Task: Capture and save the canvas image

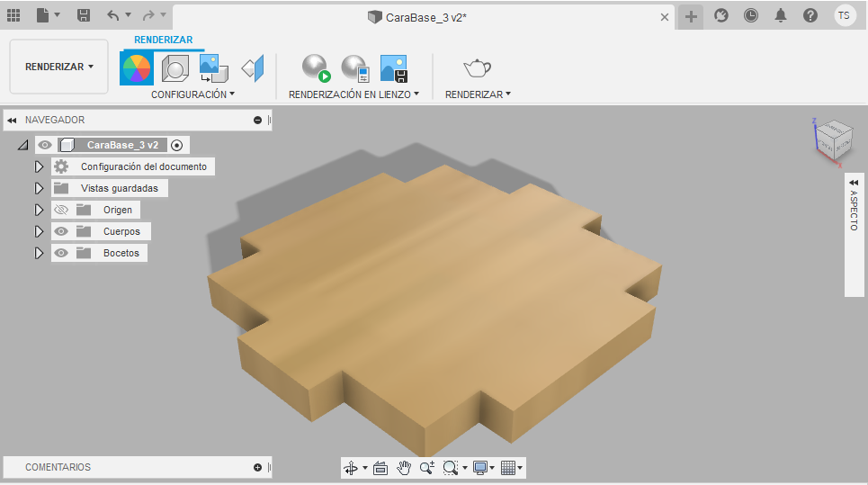Action: coord(394,68)
